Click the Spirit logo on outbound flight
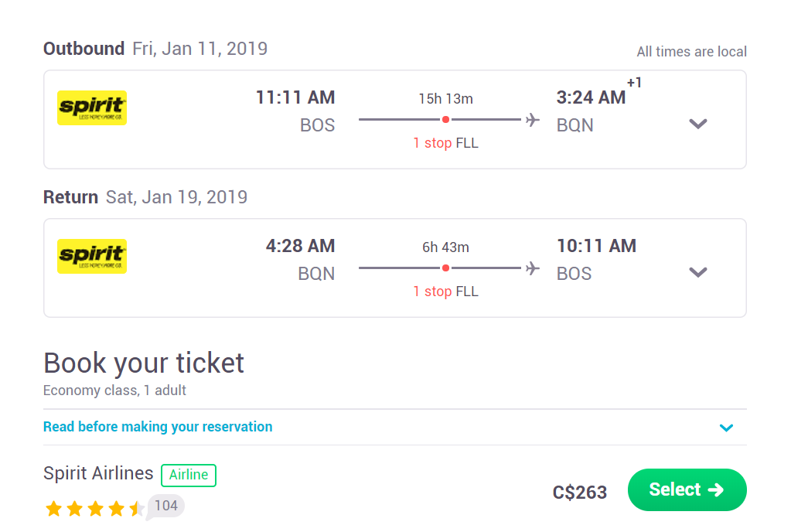 (x=92, y=107)
